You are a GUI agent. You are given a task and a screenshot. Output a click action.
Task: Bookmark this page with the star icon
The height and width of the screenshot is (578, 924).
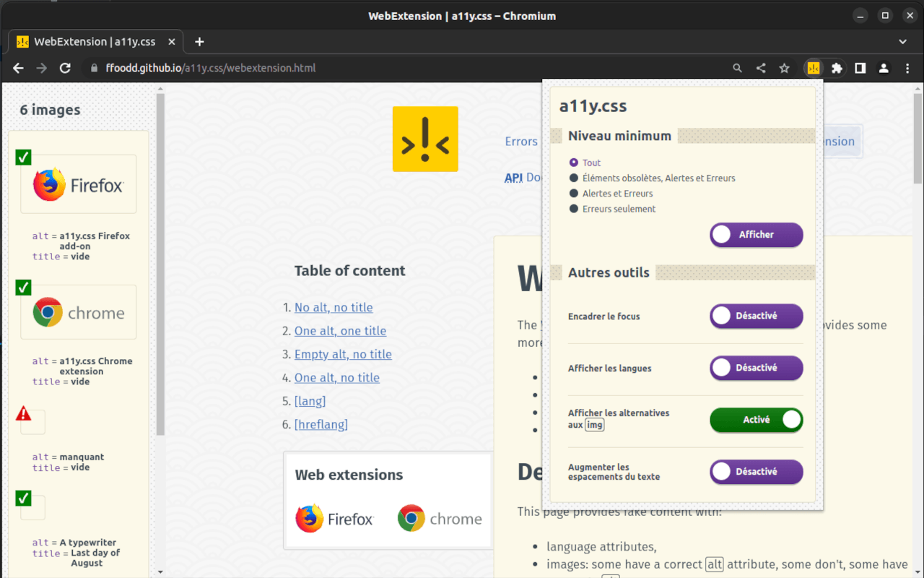(x=784, y=68)
